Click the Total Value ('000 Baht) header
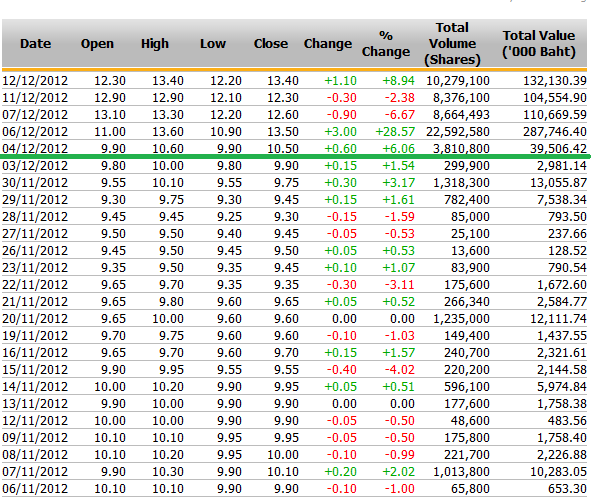 539,44
